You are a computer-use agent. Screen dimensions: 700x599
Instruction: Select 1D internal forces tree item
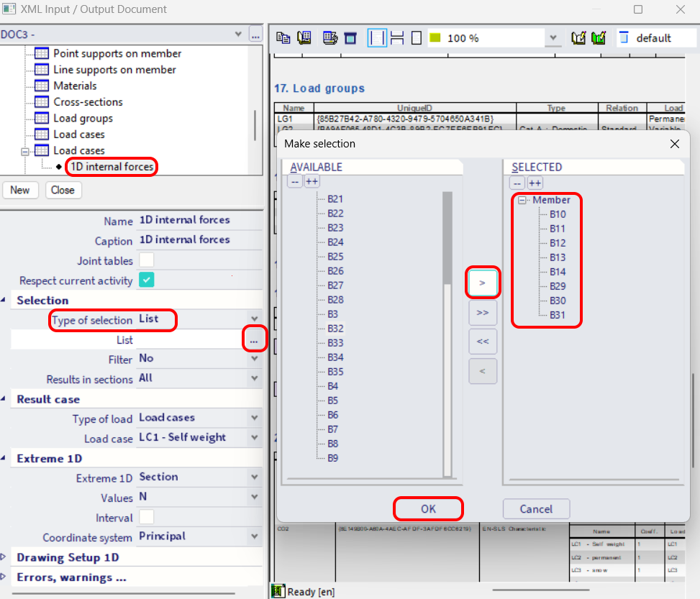111,167
